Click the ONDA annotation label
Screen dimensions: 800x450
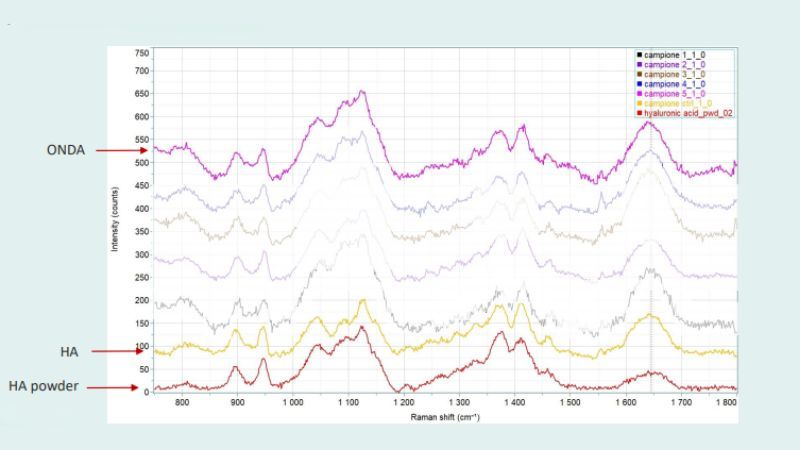[x=66, y=150]
